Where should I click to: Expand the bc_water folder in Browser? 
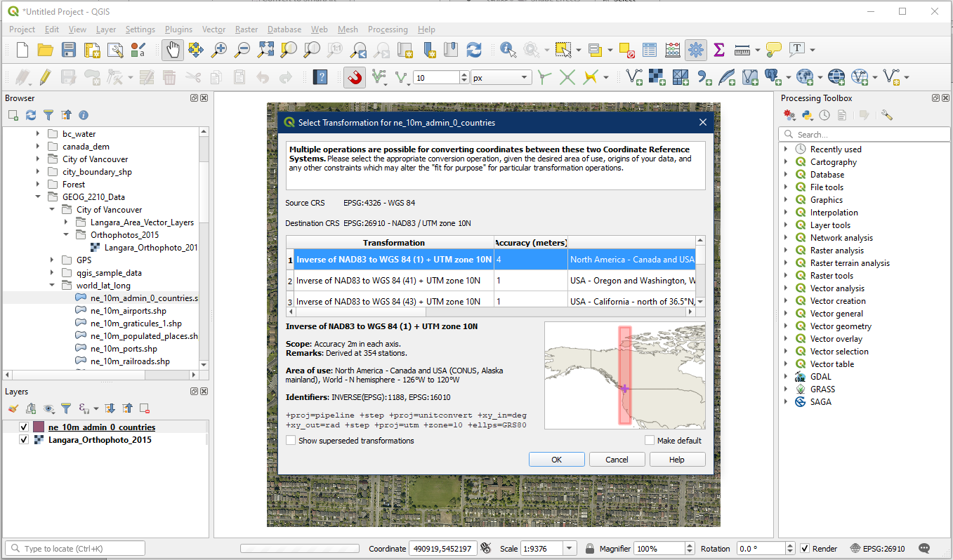38,134
